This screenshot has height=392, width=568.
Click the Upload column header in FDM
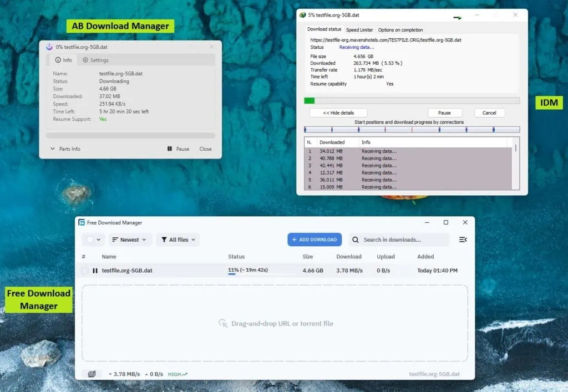tap(386, 257)
